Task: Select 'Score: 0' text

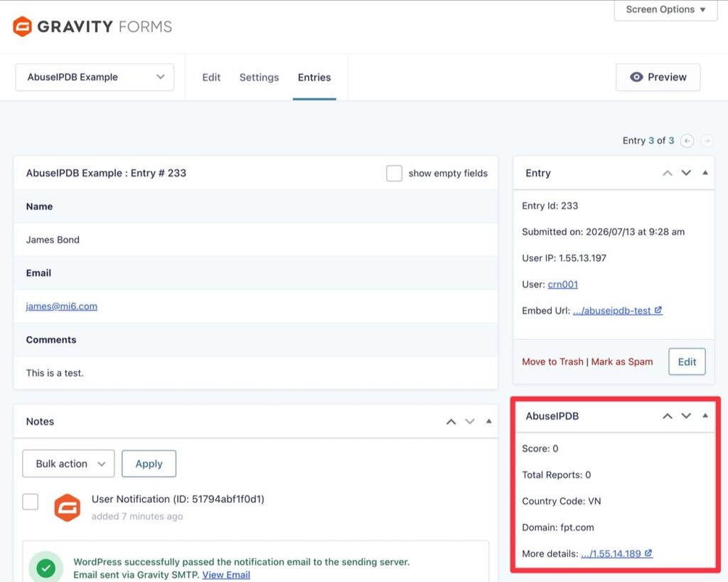Action: tap(540, 449)
